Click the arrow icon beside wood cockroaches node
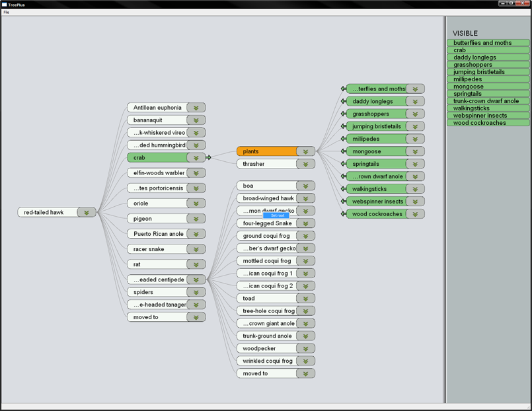The height and width of the screenshot is (411, 532). coord(343,214)
